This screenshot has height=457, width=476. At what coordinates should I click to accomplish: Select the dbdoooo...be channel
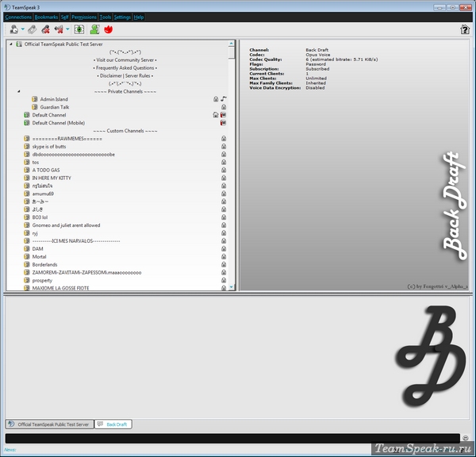(74, 155)
